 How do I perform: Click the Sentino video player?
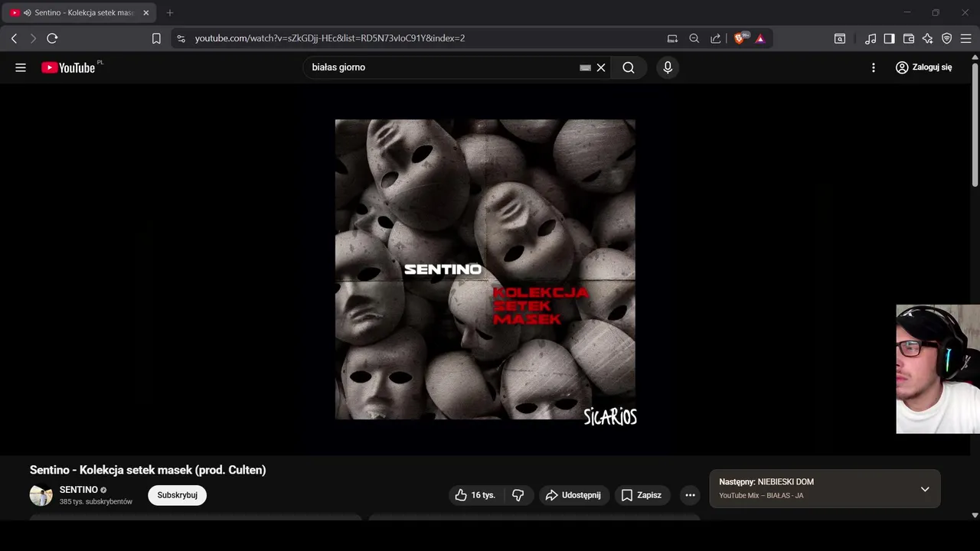485,269
